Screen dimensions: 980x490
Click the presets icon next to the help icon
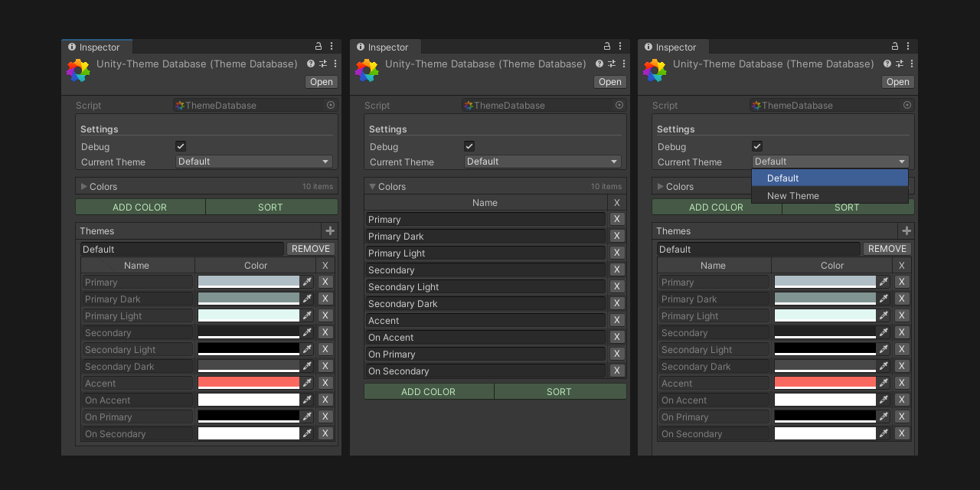point(322,64)
